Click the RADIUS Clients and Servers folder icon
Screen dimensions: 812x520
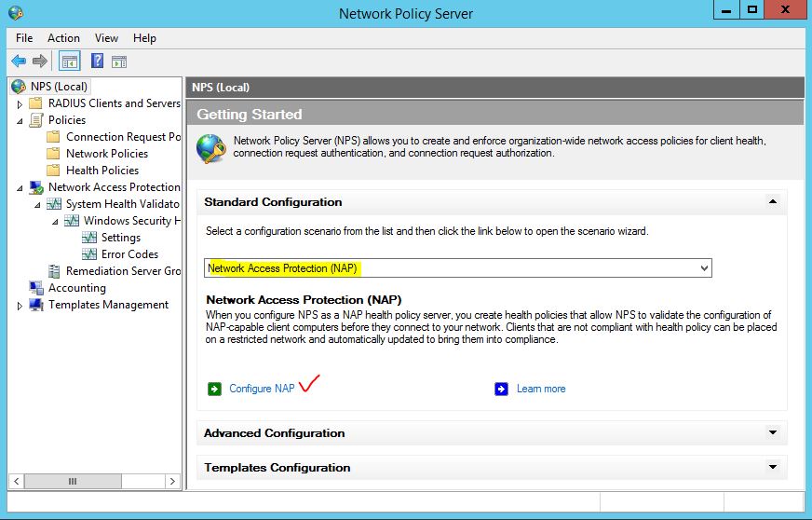(x=35, y=103)
